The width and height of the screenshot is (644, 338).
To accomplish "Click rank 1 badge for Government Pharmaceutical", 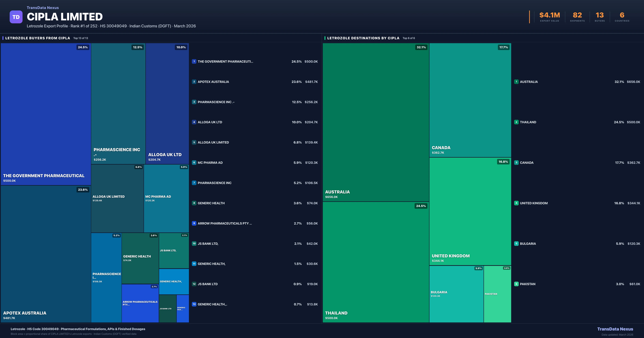I will (x=194, y=62).
